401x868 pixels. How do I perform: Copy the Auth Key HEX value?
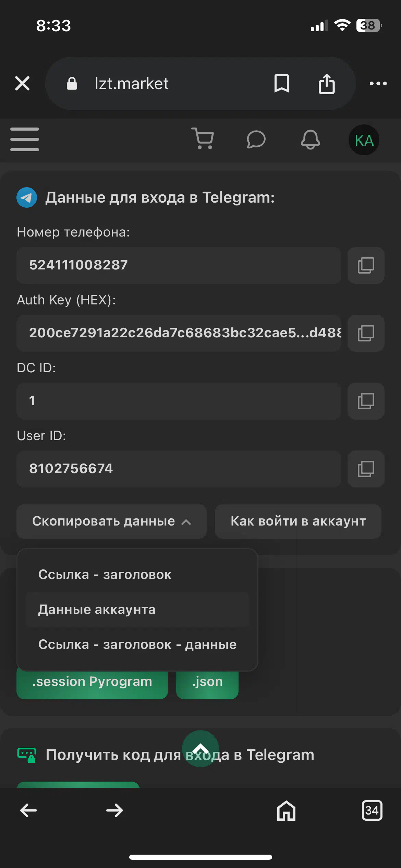coord(366,333)
